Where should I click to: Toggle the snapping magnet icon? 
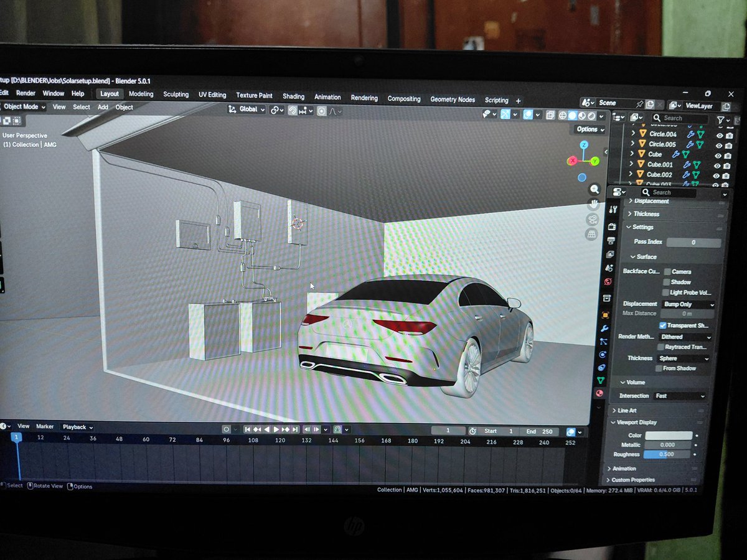click(293, 110)
